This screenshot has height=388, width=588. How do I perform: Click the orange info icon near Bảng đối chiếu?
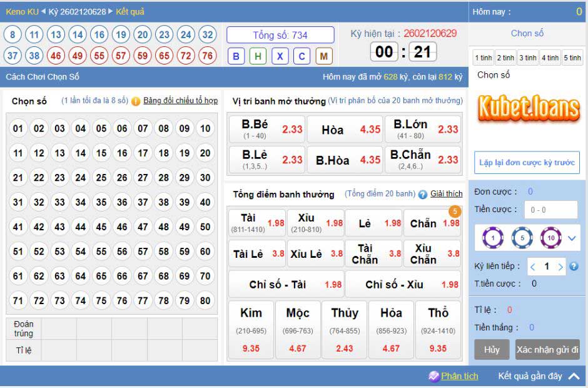click(136, 101)
